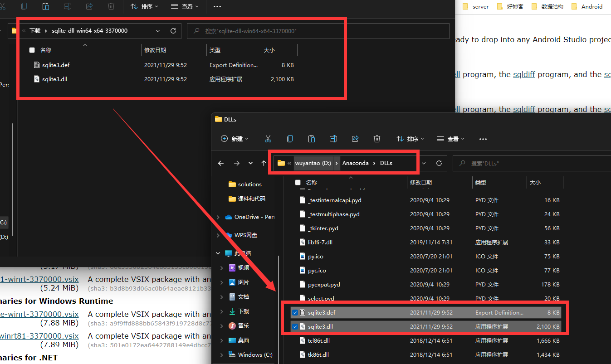611x364 pixels.
Task: Click the tcl86t.dll file icon
Action: (303, 340)
